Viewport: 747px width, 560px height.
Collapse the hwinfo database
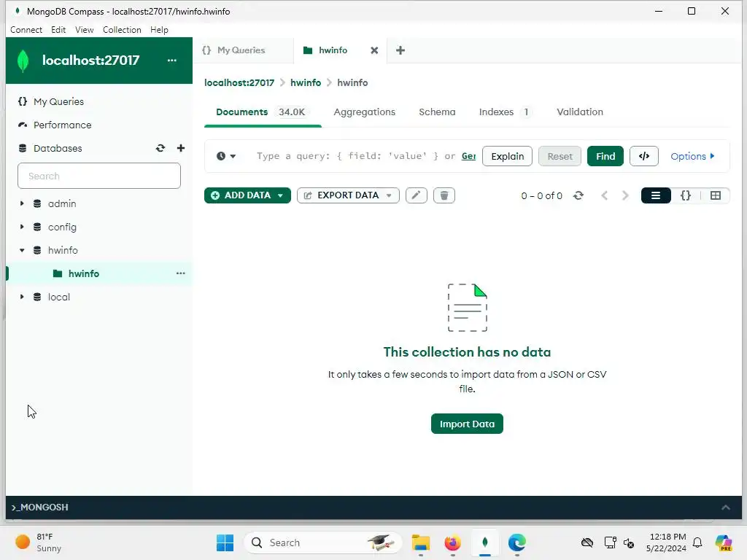22,250
